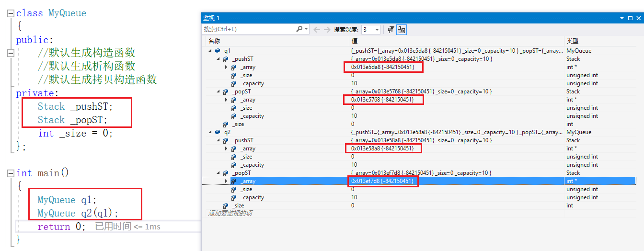Open the 监视 1 window options dropdown arrow

pyautogui.click(x=622, y=18)
